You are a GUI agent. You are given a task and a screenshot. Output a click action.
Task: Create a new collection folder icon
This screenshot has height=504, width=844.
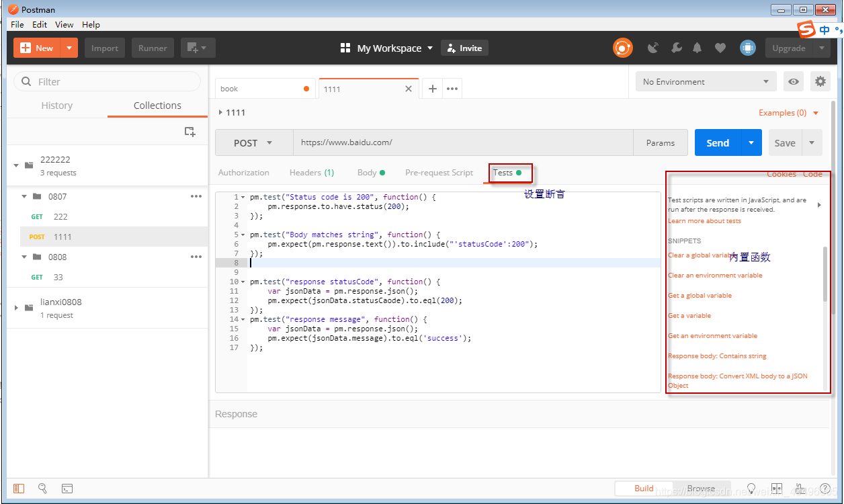[x=190, y=132]
